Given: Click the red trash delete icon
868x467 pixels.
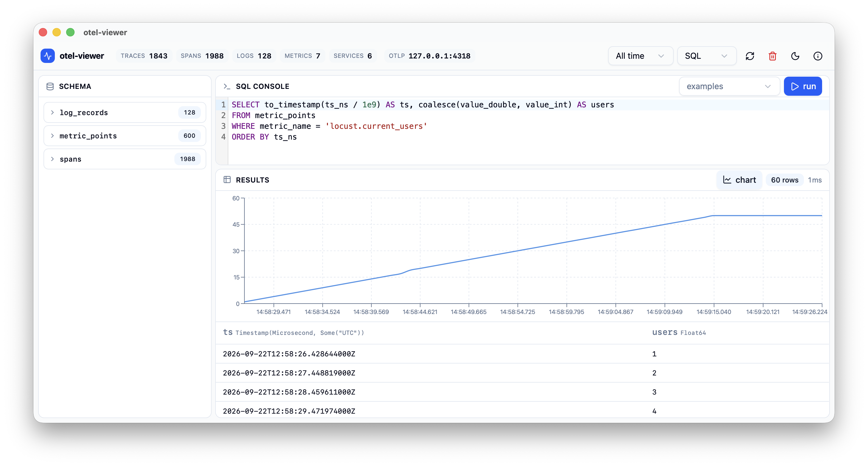Looking at the screenshot, I should [772, 56].
